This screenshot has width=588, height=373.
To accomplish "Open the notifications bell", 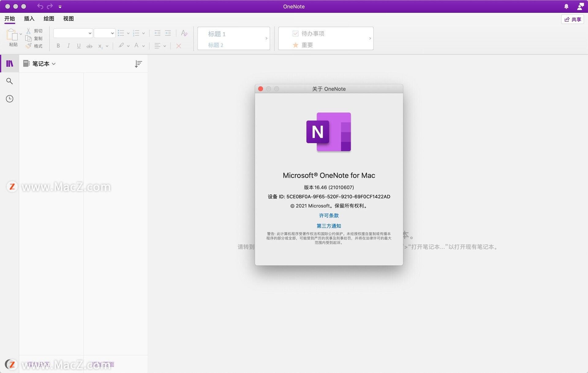I will (x=566, y=6).
